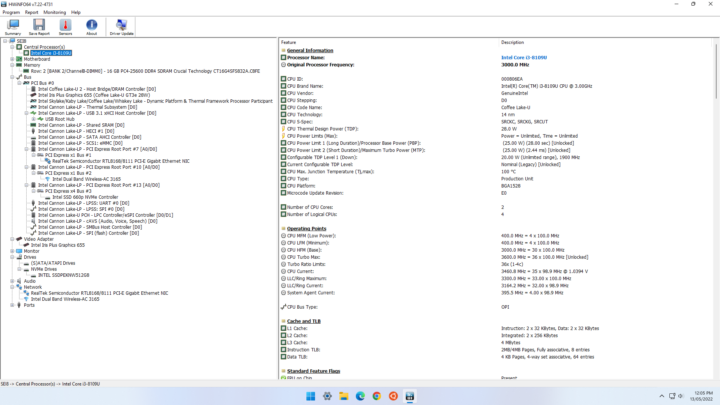Select RealTek Ethernet NIC under Network
The width and height of the screenshot is (720, 405).
99,292
